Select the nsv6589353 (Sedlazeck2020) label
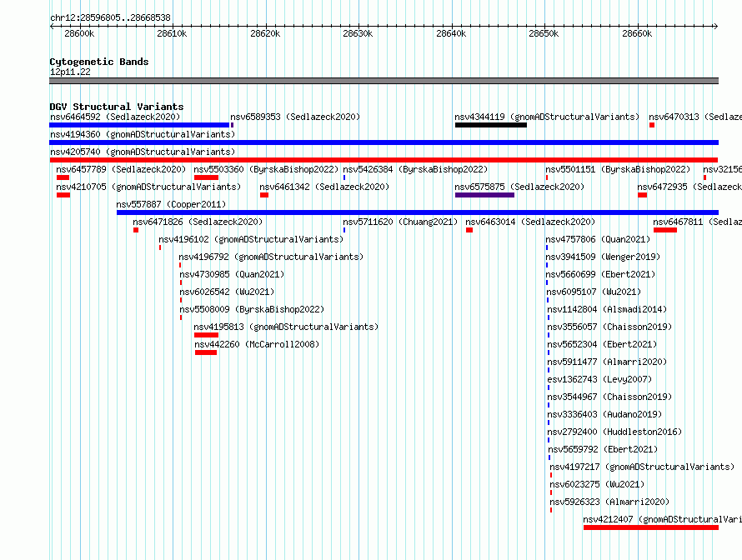 click(295, 117)
